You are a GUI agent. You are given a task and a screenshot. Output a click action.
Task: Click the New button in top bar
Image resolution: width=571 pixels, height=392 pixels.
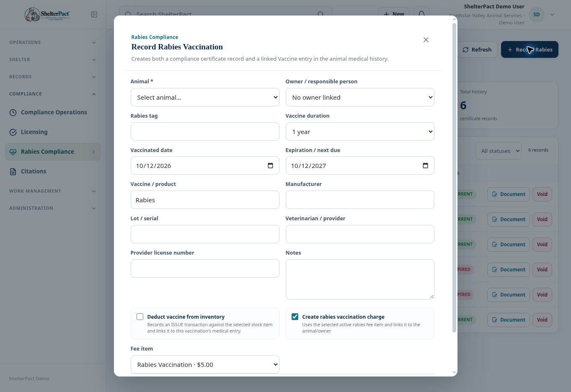393,14
